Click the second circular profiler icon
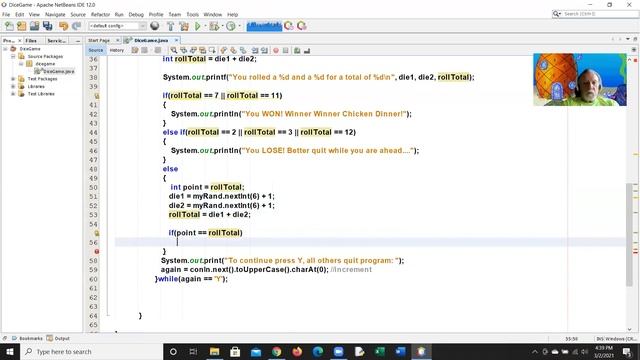The width and height of the screenshot is (640, 360). tap(302, 26)
